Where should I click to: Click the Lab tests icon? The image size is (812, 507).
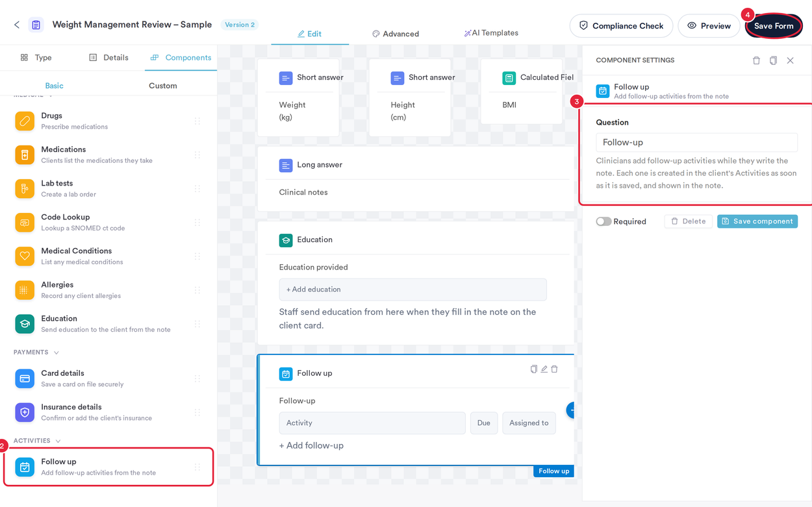25,188
